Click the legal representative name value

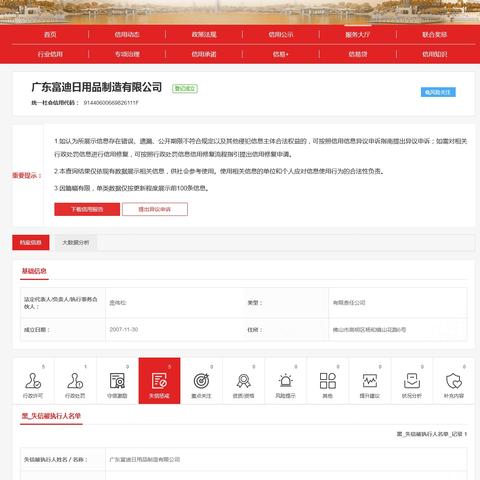(x=118, y=303)
